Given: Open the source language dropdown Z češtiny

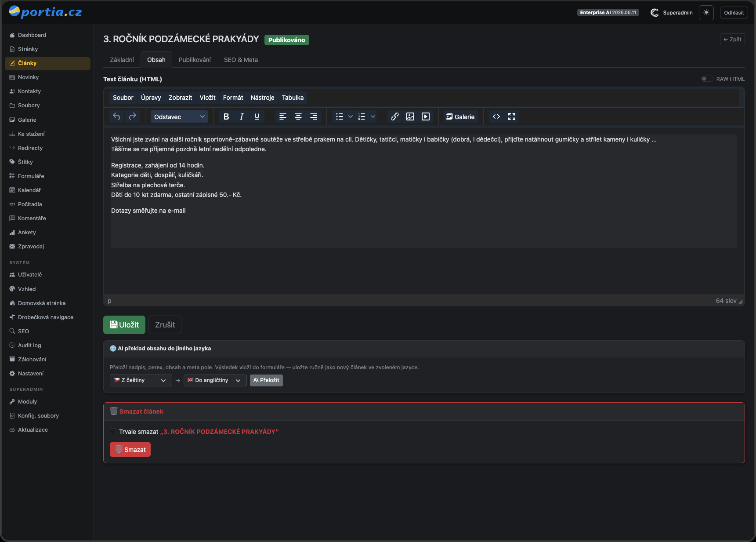Looking at the screenshot, I should pos(141,380).
